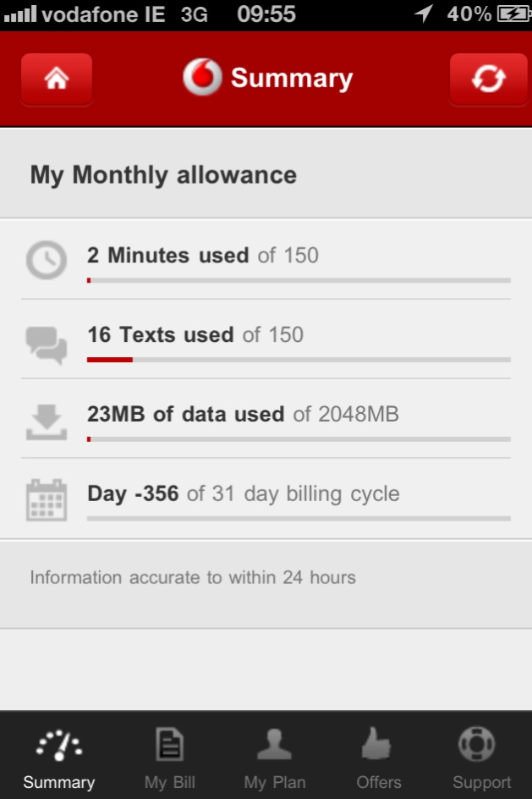Click the texts used progress bar

(x=299, y=360)
